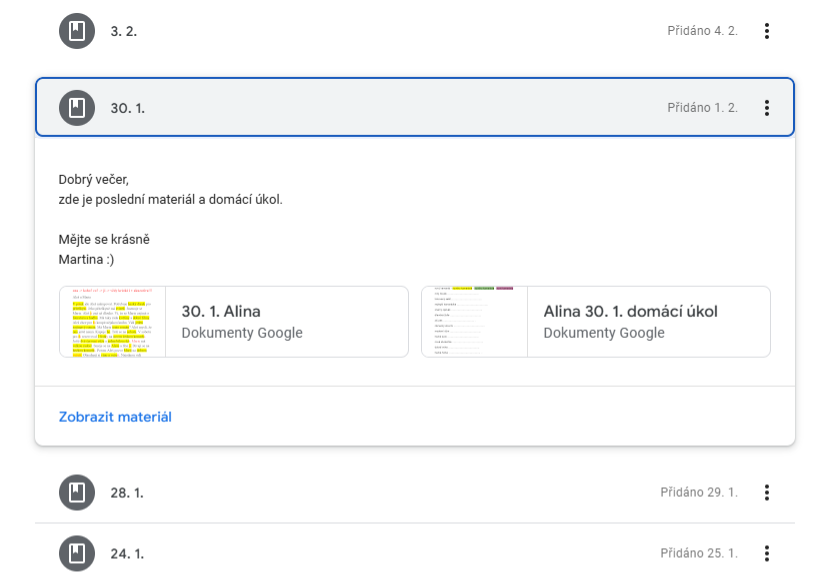
Task: Click the Dobrý večer message text
Action: (x=94, y=180)
